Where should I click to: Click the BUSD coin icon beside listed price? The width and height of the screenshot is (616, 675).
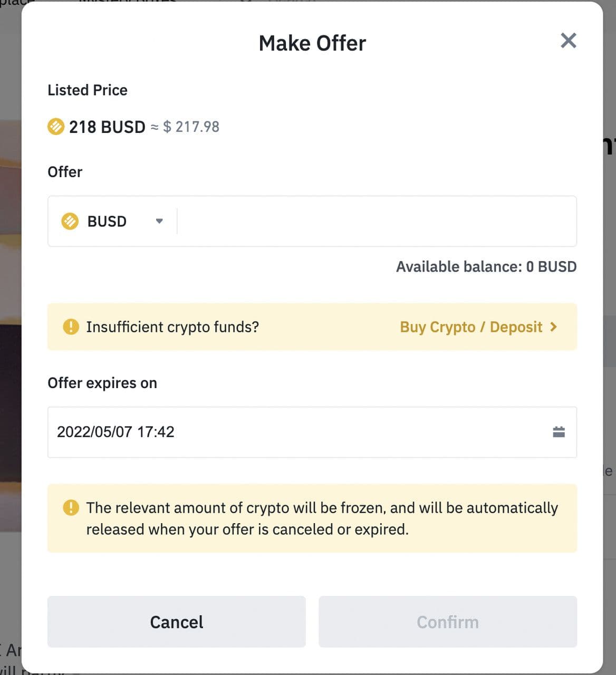pos(56,127)
